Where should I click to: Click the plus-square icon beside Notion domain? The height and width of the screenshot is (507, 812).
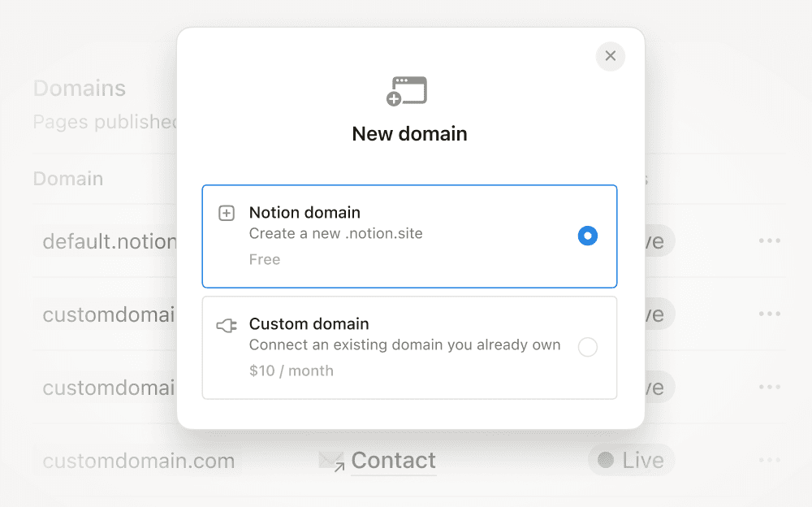click(227, 214)
